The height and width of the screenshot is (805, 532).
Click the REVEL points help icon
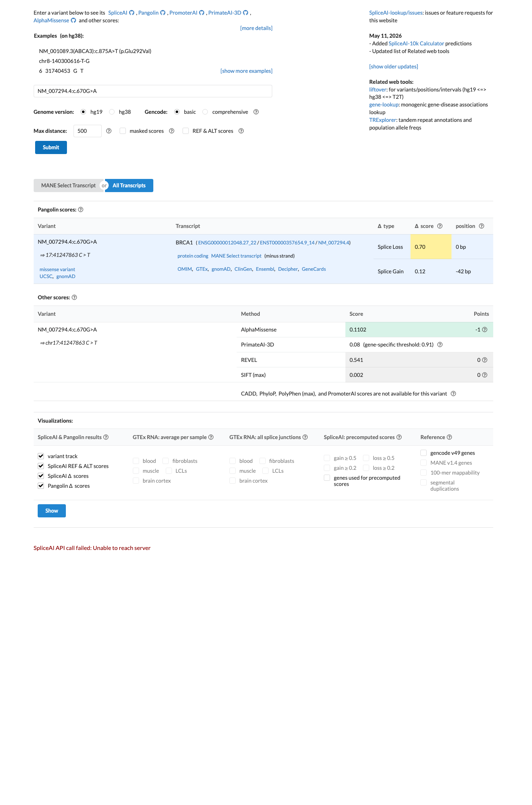click(485, 360)
